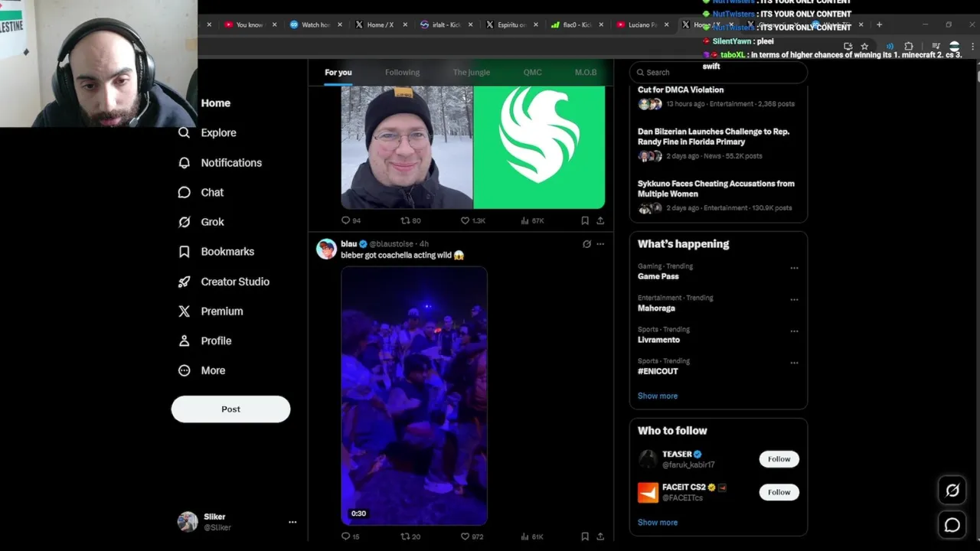Reply to blau's post with 15 comments
The width and height of the screenshot is (980, 551).
pos(350,536)
